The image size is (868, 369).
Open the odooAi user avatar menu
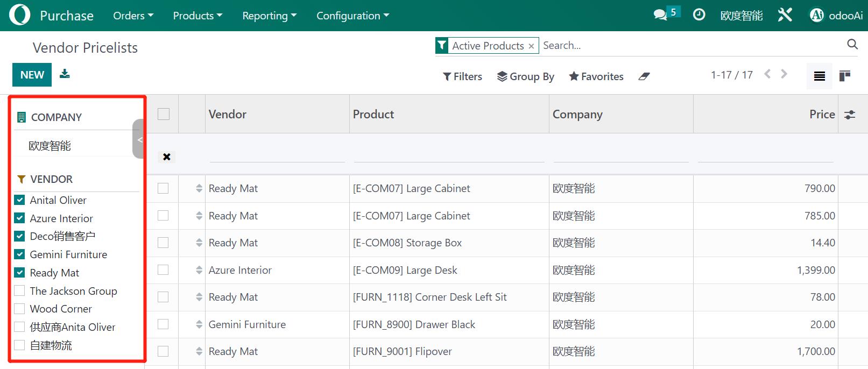click(x=836, y=15)
